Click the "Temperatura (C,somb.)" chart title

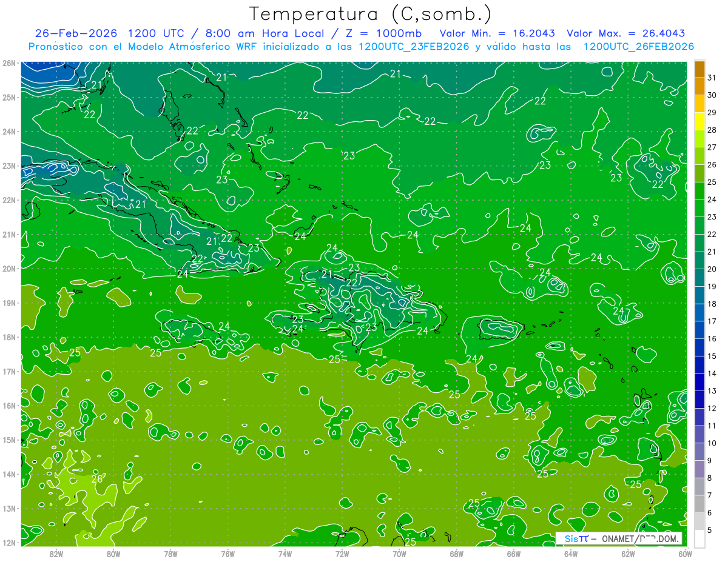tap(371, 15)
